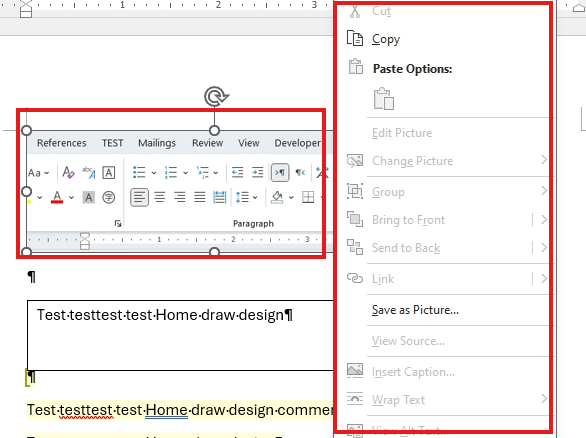Click the left-to-right text direction toggle in the picture
Screen dimensions: 586x438
coord(280,173)
